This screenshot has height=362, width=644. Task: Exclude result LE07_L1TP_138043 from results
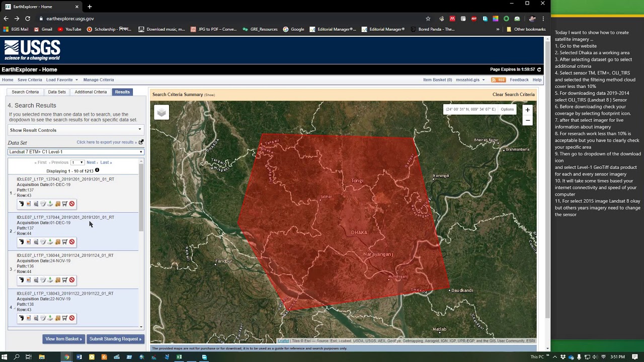point(72,318)
